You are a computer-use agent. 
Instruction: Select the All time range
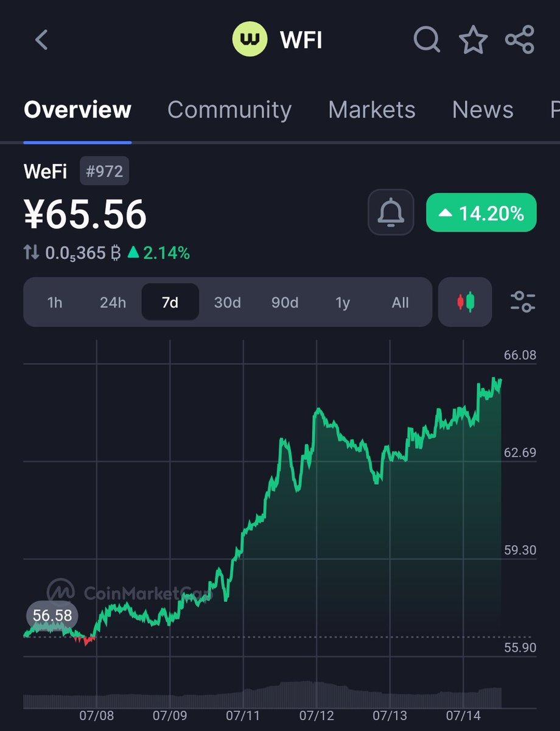(401, 302)
